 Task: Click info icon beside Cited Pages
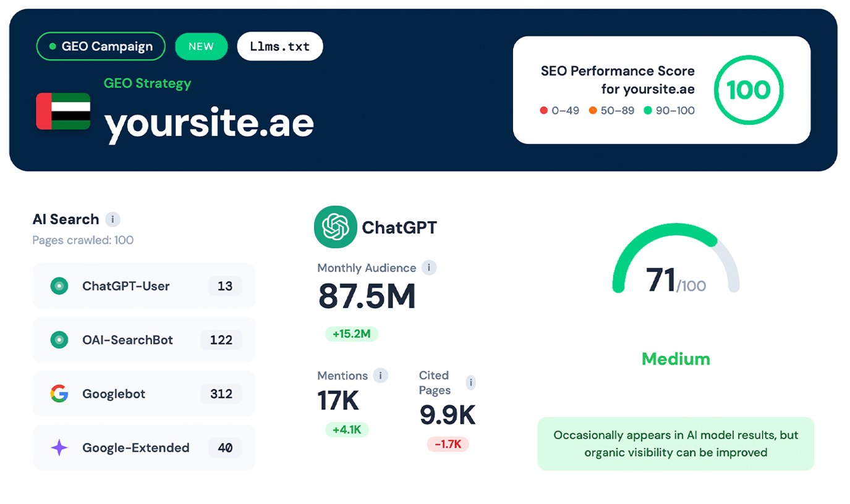click(x=471, y=383)
